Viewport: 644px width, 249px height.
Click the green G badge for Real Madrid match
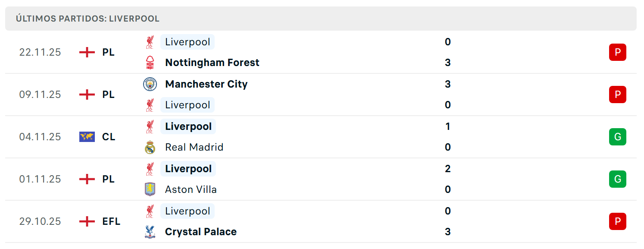pos(617,137)
